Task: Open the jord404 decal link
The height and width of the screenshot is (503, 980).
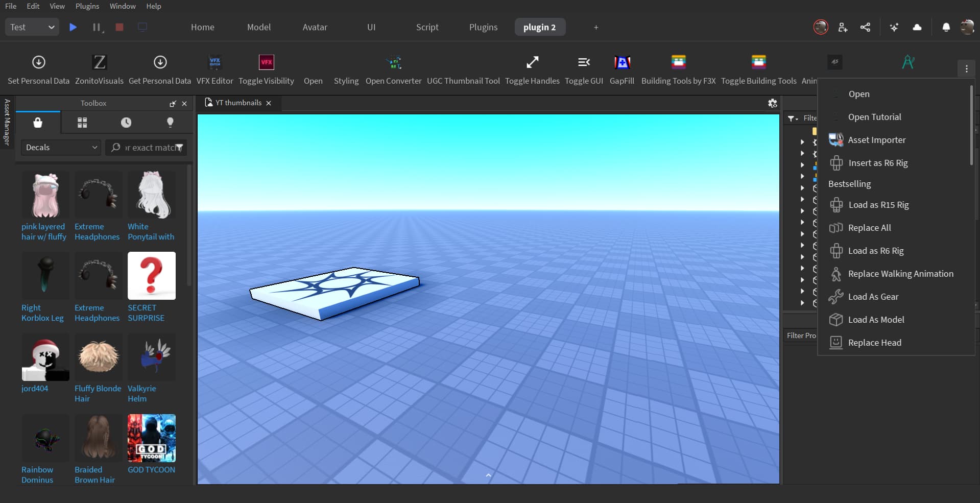Action: point(34,388)
